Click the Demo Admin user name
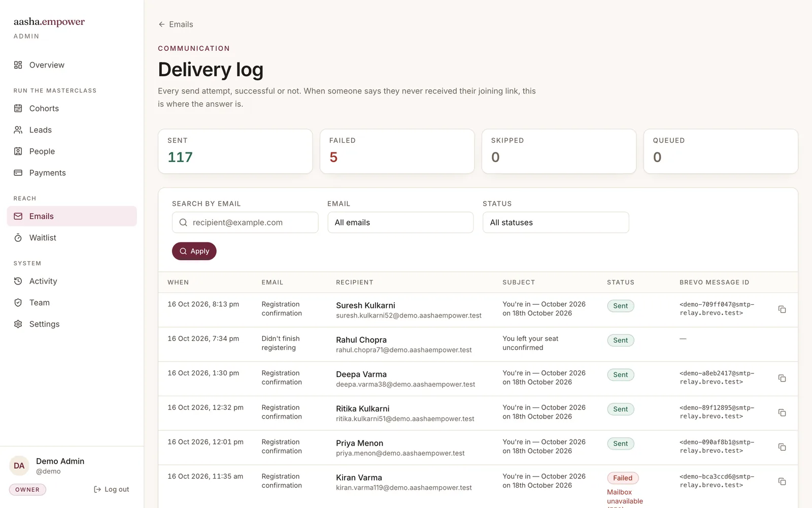This screenshot has height=508, width=812. [60, 461]
